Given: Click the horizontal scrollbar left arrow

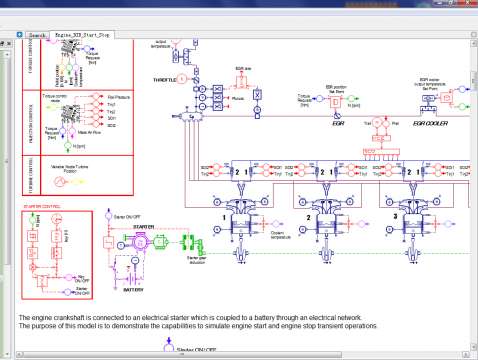Looking at the screenshot, I should pyautogui.click(x=19, y=354).
